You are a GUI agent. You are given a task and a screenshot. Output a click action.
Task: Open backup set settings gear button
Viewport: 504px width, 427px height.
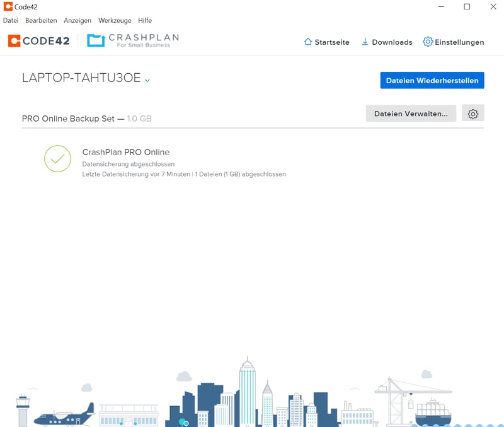tap(473, 114)
